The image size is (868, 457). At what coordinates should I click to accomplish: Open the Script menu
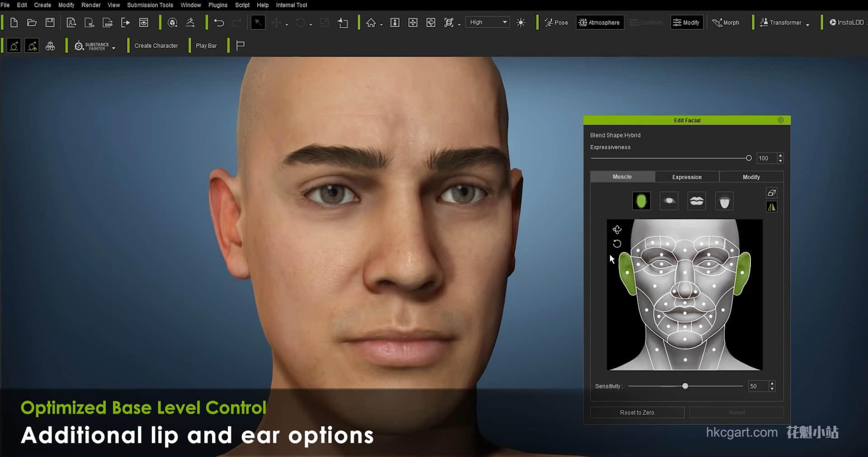tap(242, 5)
